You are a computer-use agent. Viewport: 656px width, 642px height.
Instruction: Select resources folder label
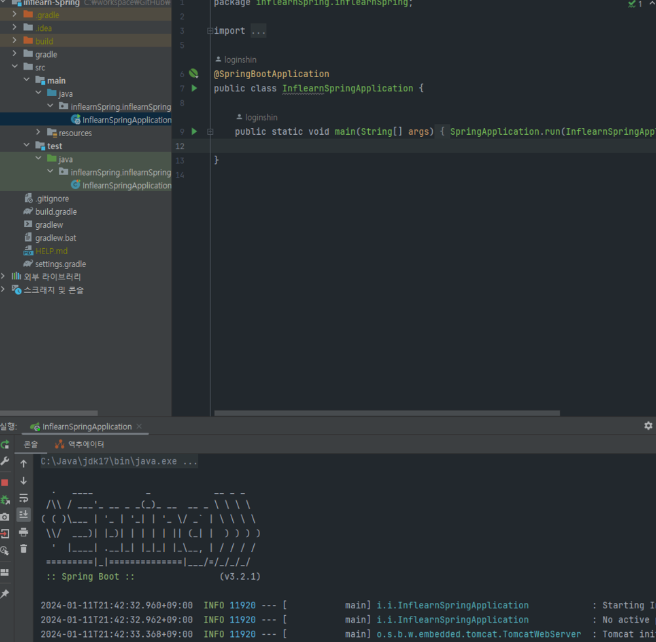point(75,133)
